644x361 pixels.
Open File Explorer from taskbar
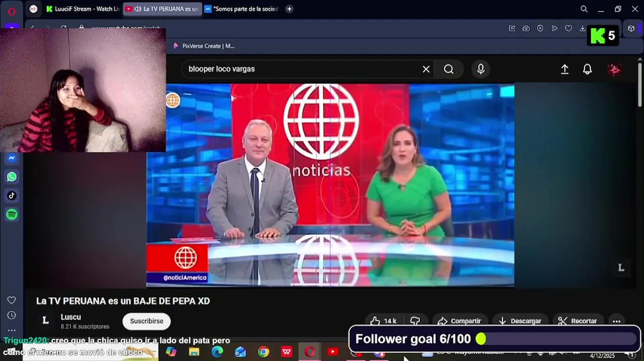pyautogui.click(x=194, y=352)
